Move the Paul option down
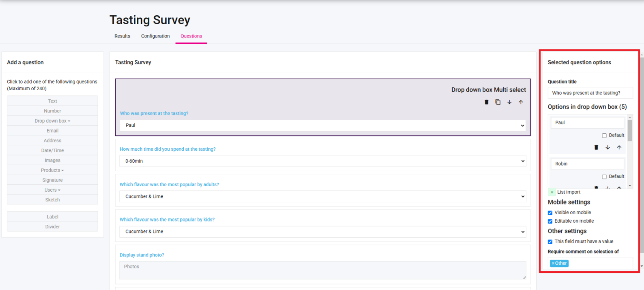The image size is (644, 290). tap(608, 147)
